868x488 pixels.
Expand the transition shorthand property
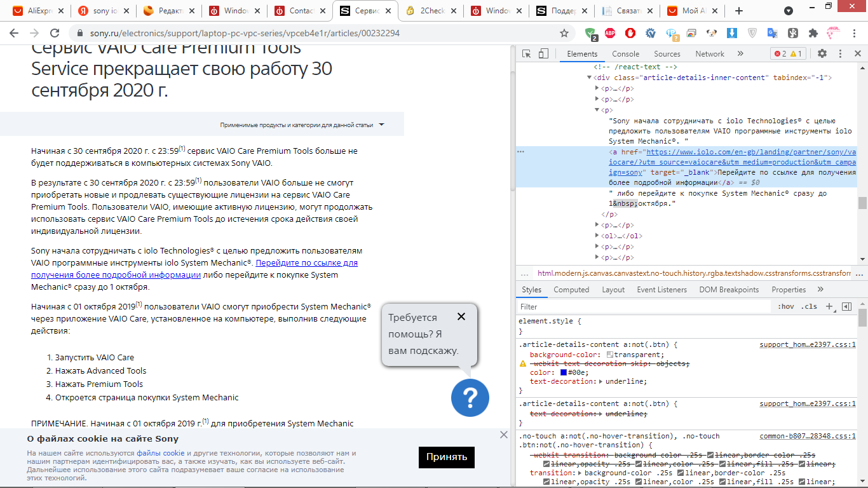click(580, 473)
